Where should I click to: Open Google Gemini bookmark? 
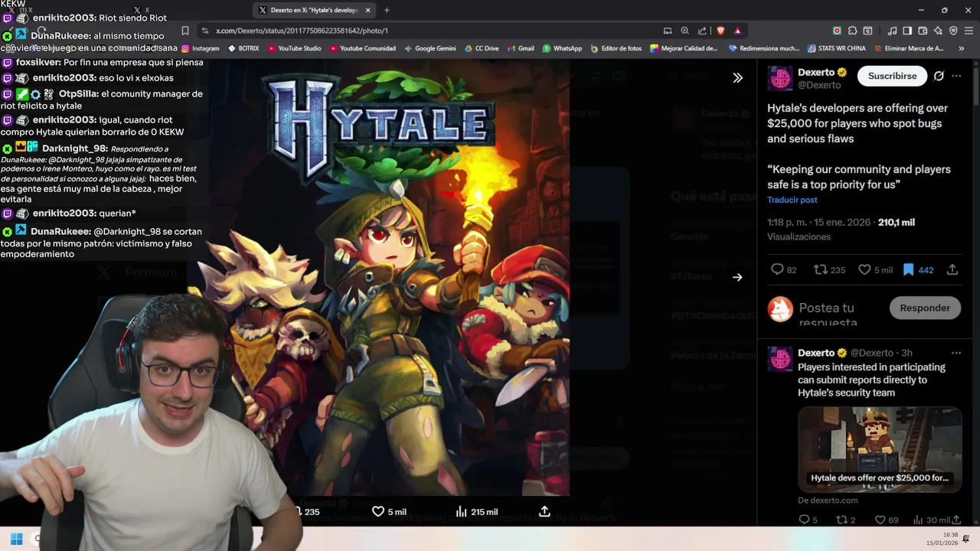(430, 48)
